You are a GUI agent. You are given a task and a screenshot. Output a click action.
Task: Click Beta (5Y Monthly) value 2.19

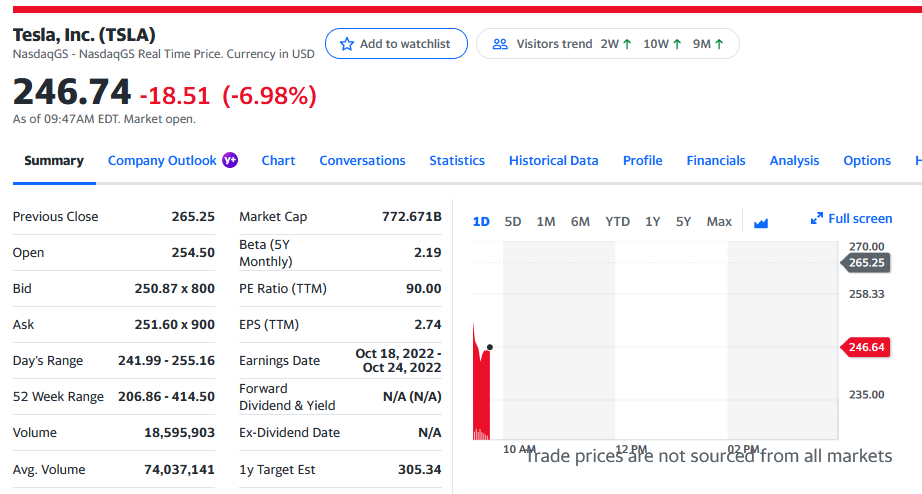427,252
